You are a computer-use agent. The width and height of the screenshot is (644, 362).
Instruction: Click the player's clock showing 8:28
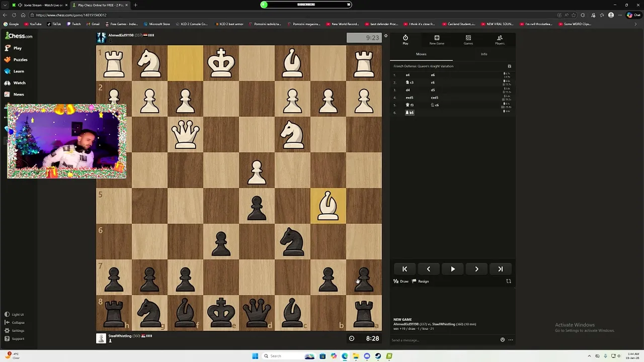[364, 338]
